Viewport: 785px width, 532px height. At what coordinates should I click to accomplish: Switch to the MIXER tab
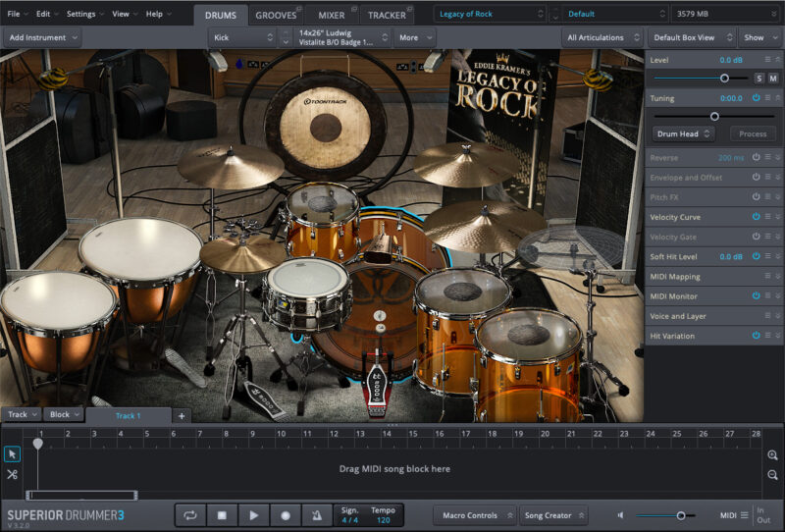pyautogui.click(x=332, y=15)
